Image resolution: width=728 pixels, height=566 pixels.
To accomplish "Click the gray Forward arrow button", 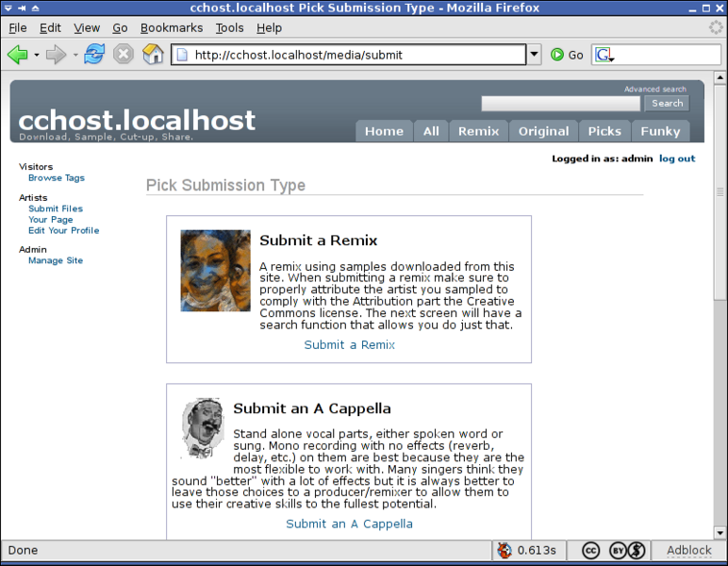I will point(56,55).
